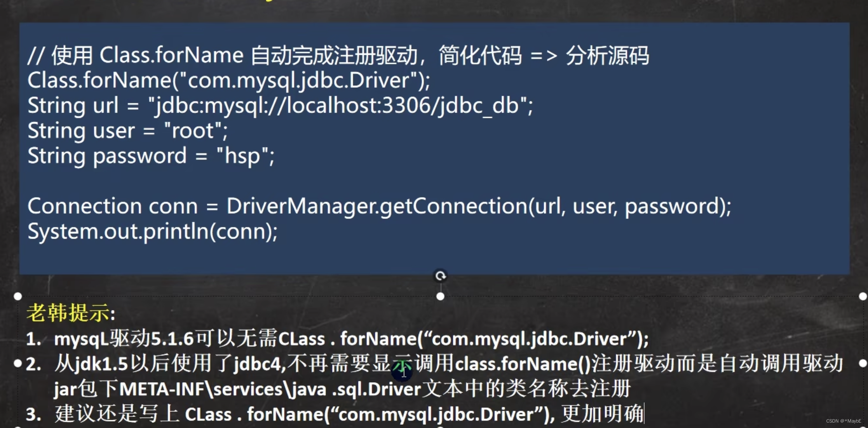
Task: Click the 'String password = "hsp"' line
Action: 151,156
